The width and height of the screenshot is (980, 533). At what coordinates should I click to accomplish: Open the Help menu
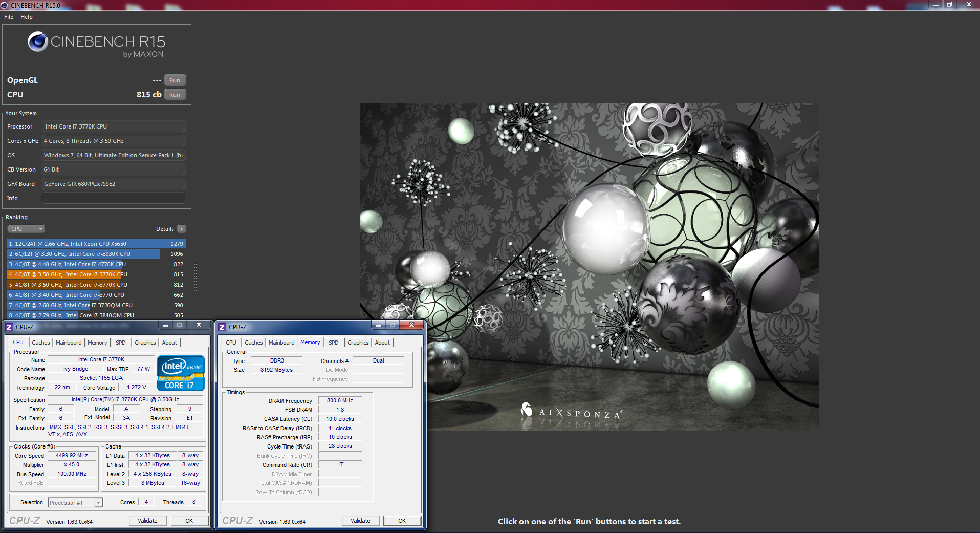click(x=27, y=17)
